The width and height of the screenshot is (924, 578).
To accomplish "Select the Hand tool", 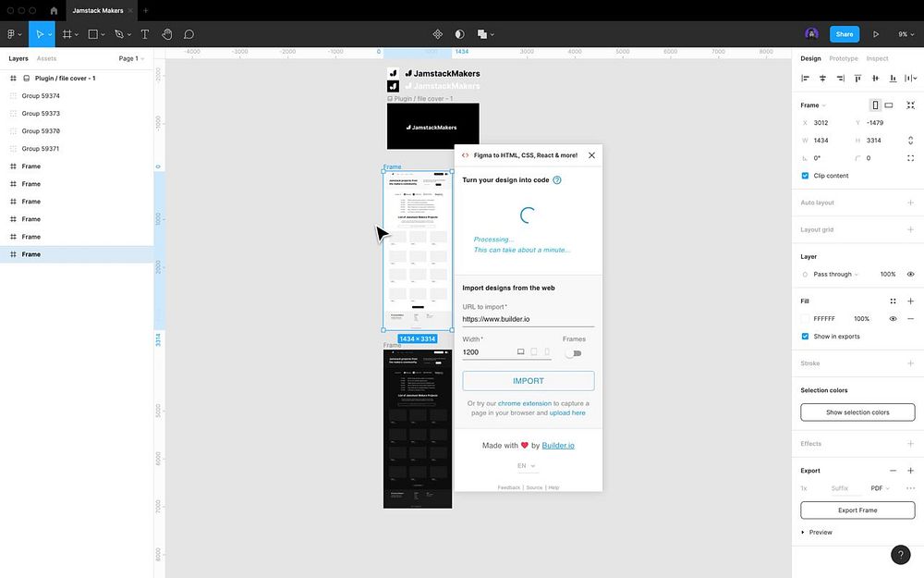I will [167, 34].
